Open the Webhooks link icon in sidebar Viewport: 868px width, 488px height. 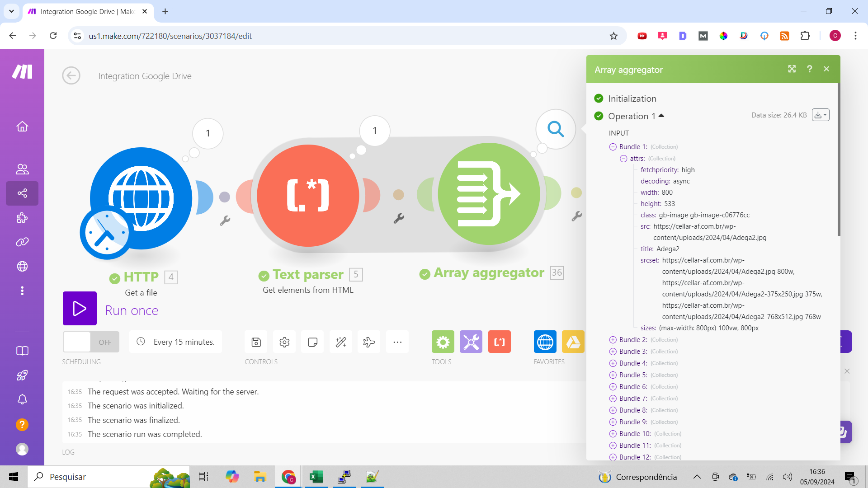(x=22, y=242)
